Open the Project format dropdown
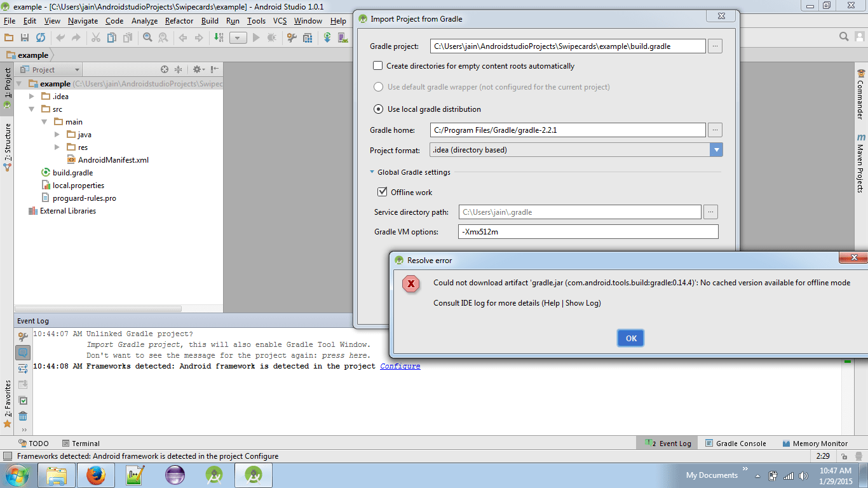The image size is (868, 488). pyautogui.click(x=716, y=150)
